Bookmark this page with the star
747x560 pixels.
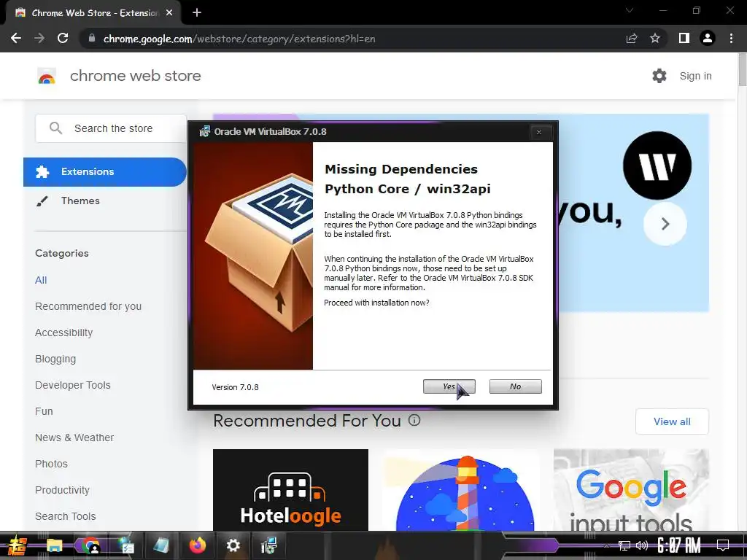[655, 39]
